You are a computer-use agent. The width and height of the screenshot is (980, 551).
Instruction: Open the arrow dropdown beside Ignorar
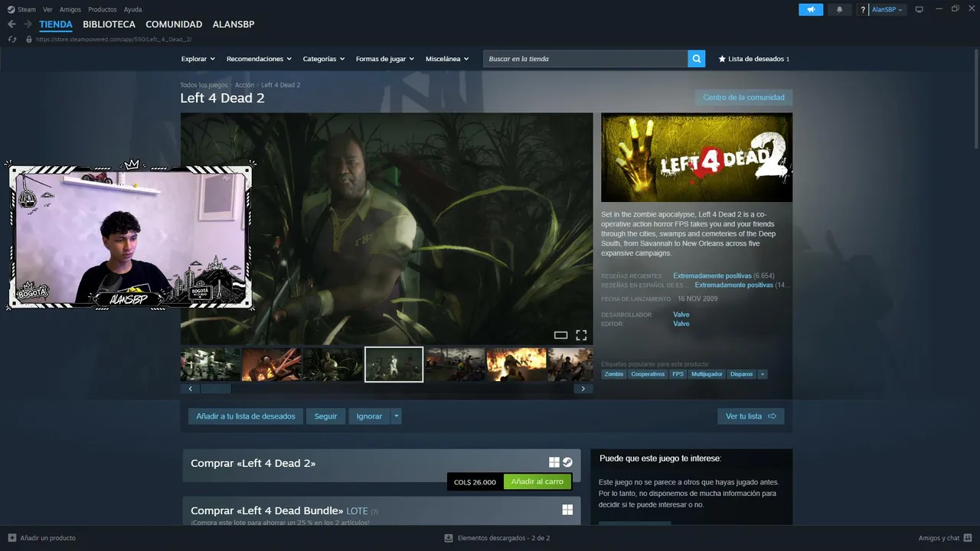pyautogui.click(x=396, y=416)
